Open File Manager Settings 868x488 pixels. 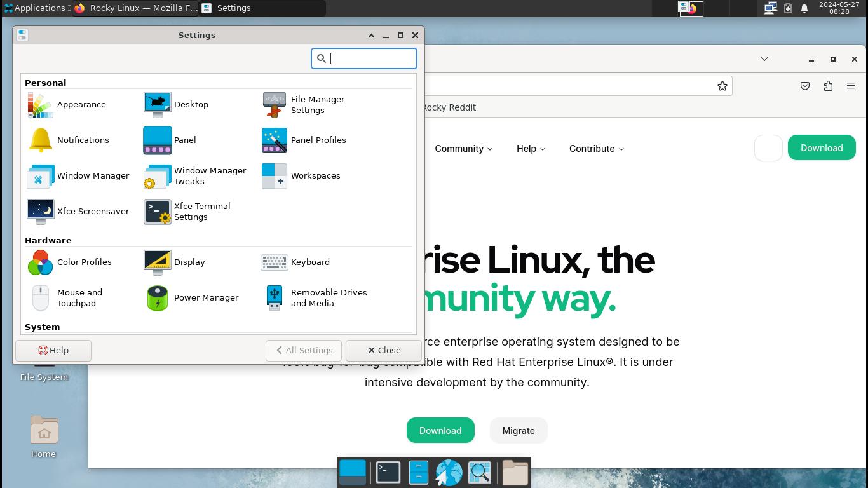tap(304, 105)
